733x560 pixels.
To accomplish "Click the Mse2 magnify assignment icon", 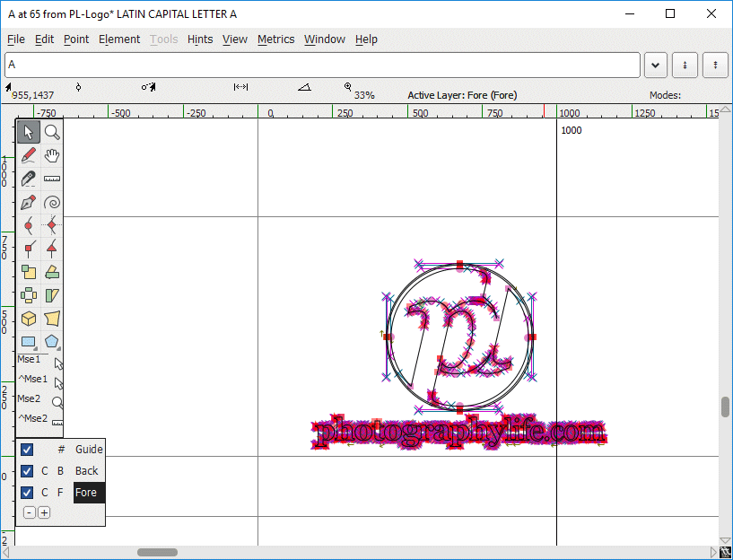I will click(57, 402).
